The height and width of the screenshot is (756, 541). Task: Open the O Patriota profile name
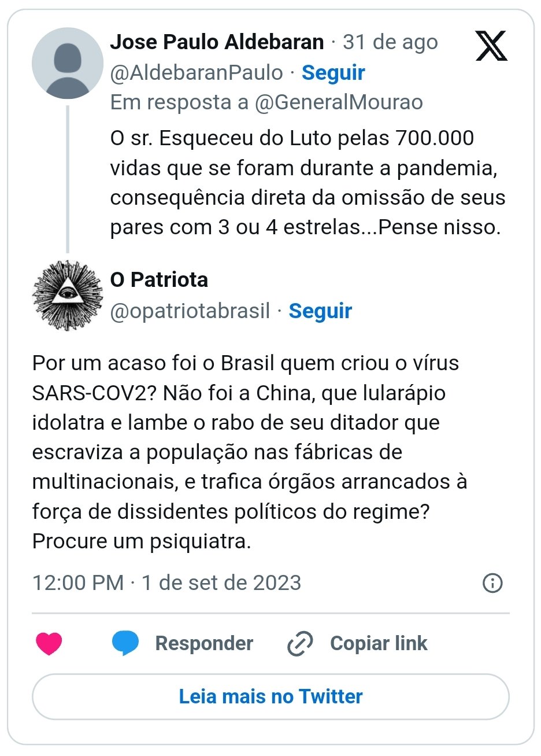pos(159,280)
